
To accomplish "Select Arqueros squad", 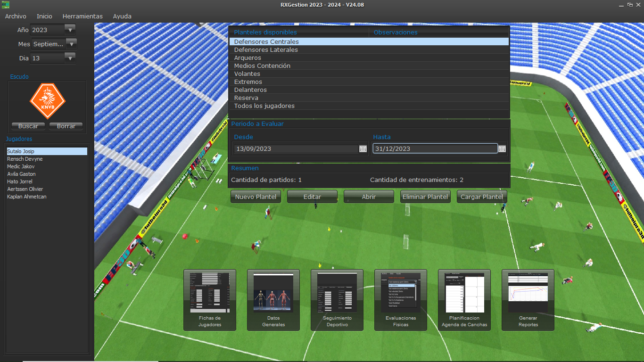I will (369, 58).
